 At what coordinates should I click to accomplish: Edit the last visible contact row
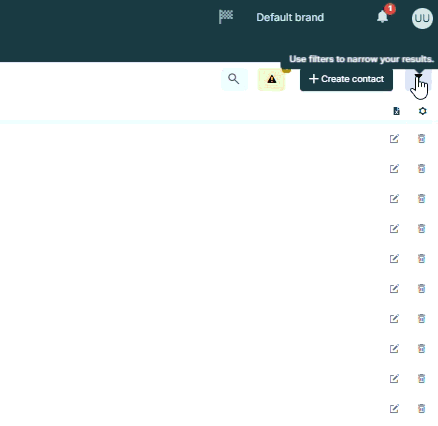(394, 408)
